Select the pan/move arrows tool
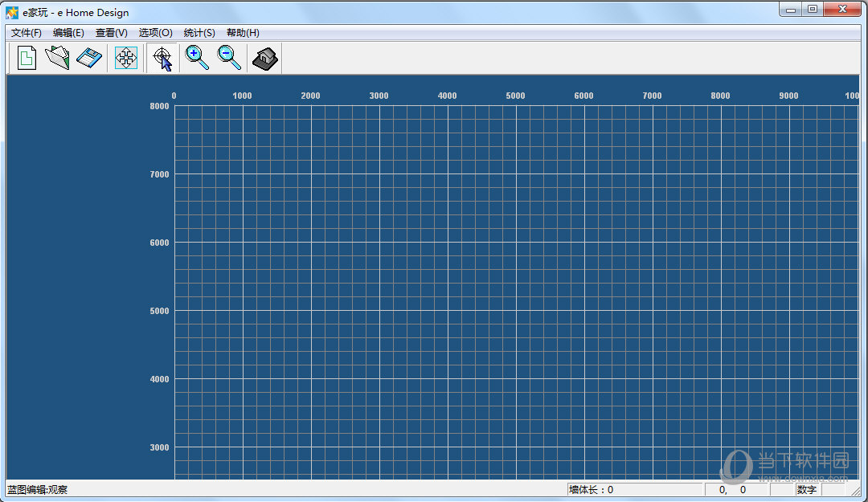Screen dimensions: 868x502 click(126, 59)
